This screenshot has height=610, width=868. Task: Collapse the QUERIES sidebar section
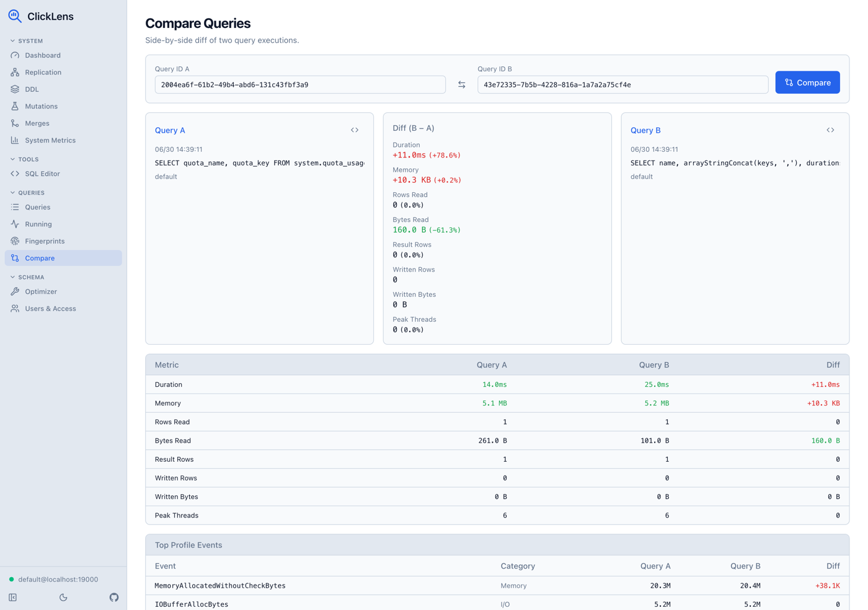(27, 193)
